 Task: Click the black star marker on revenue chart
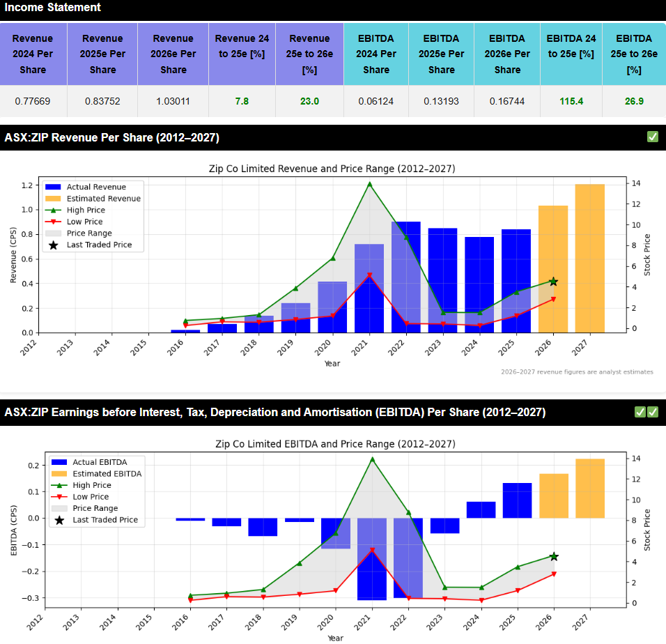(553, 282)
